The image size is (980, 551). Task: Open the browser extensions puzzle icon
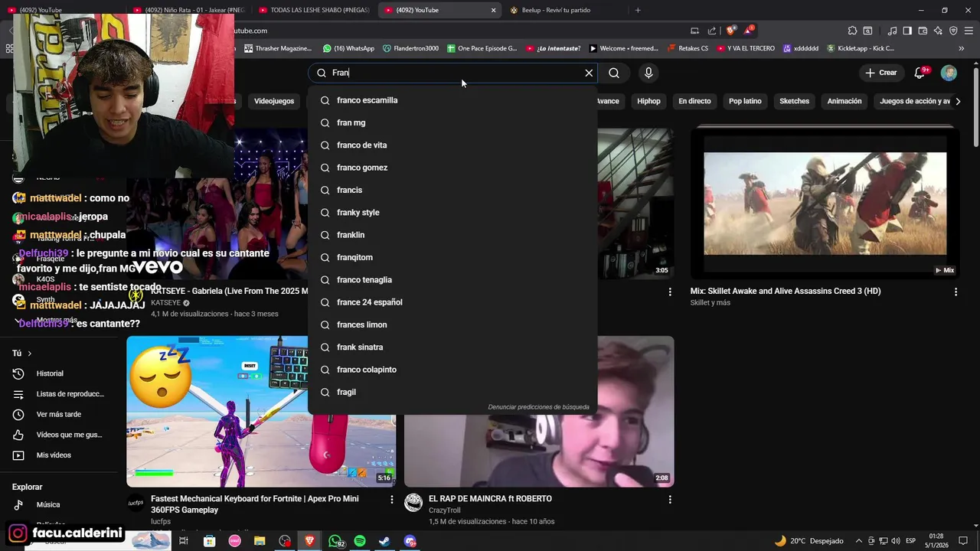point(852,31)
